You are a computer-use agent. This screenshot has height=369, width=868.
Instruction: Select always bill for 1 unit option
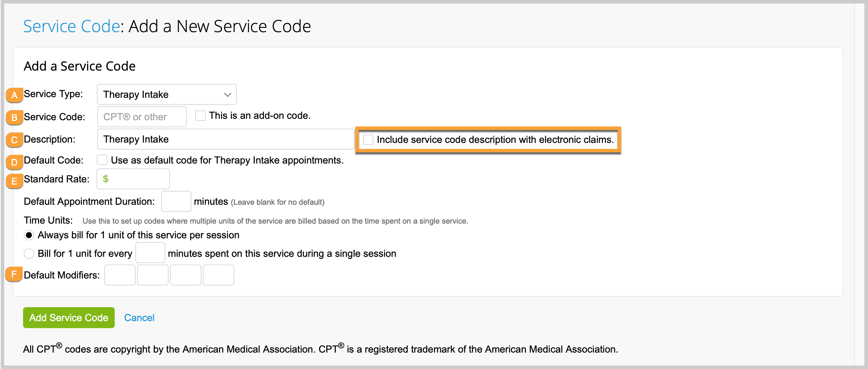pos(29,235)
